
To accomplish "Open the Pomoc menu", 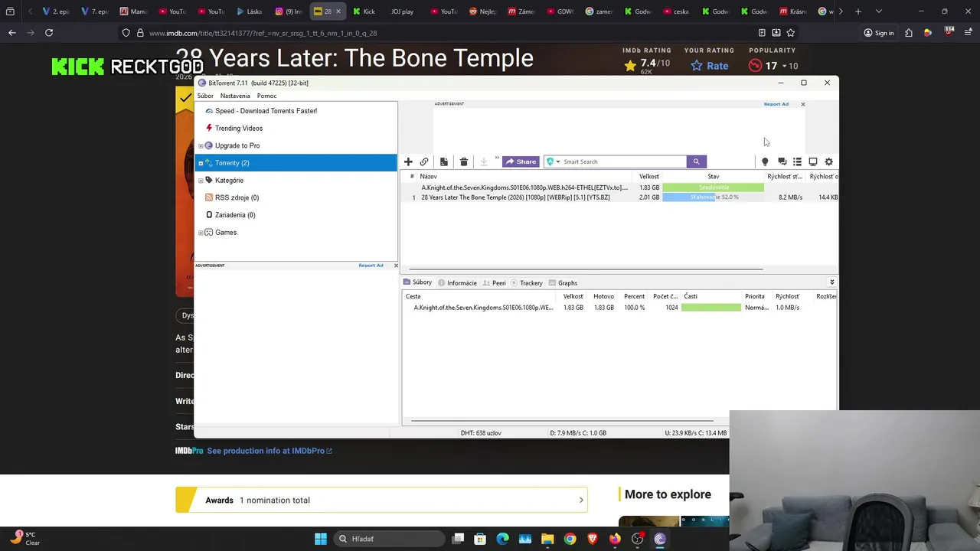I will click(266, 96).
